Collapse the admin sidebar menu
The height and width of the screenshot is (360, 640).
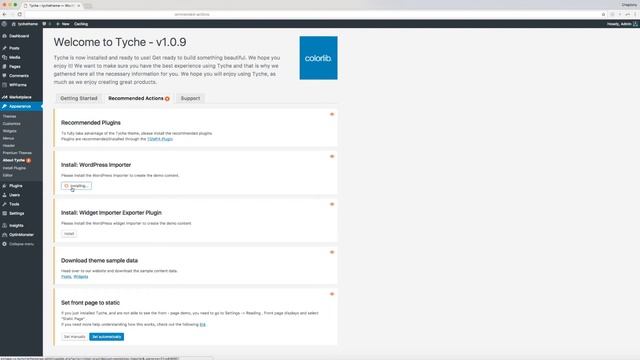pyautogui.click(x=18, y=244)
